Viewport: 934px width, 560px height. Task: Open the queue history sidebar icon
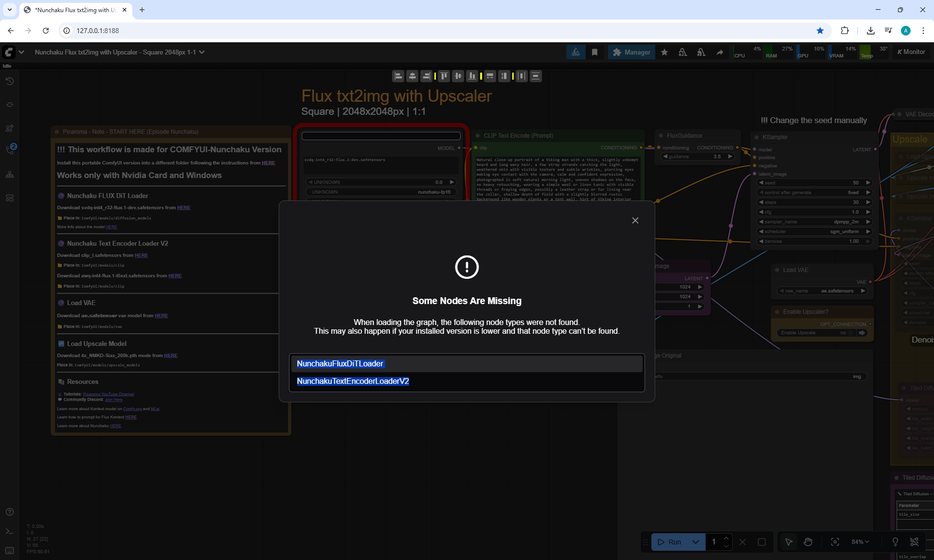coord(10,81)
